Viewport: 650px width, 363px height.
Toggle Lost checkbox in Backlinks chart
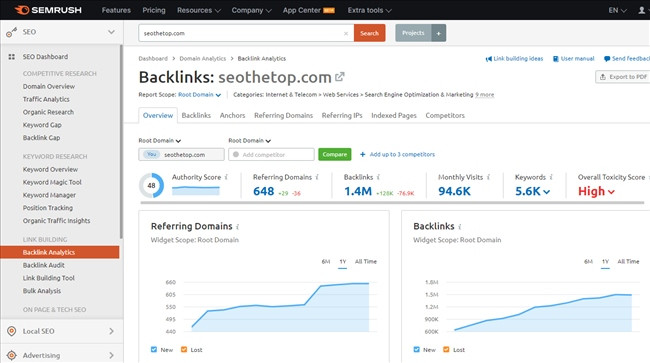(446, 349)
